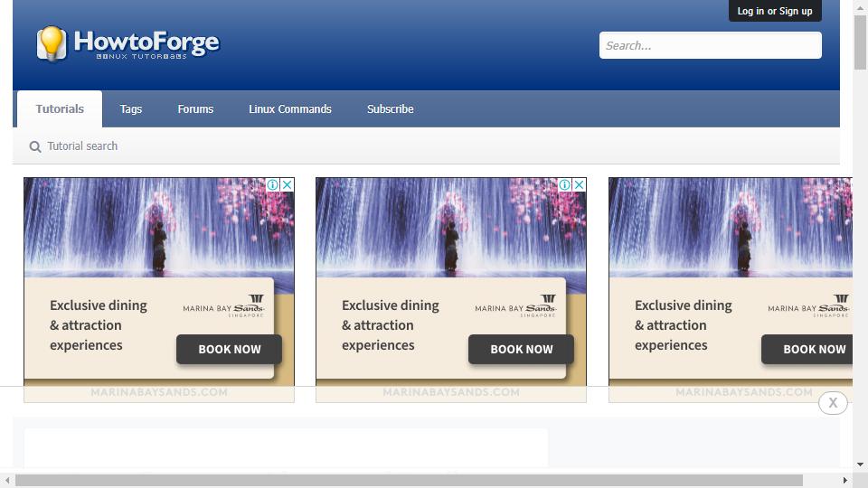
Task: Click the scroll left arrow
Action: pos(6,480)
